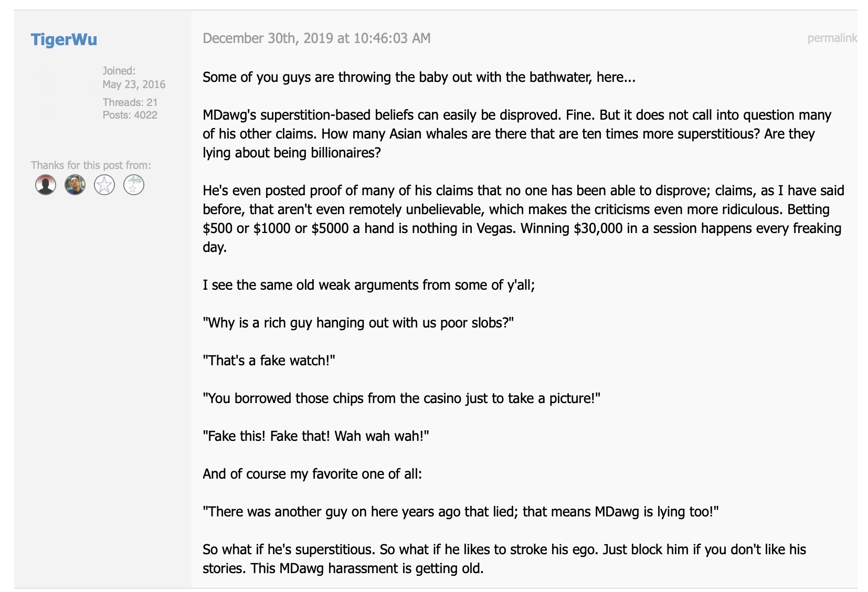
Task: Click the December 30th, 2019 post timestamp
Action: [316, 38]
